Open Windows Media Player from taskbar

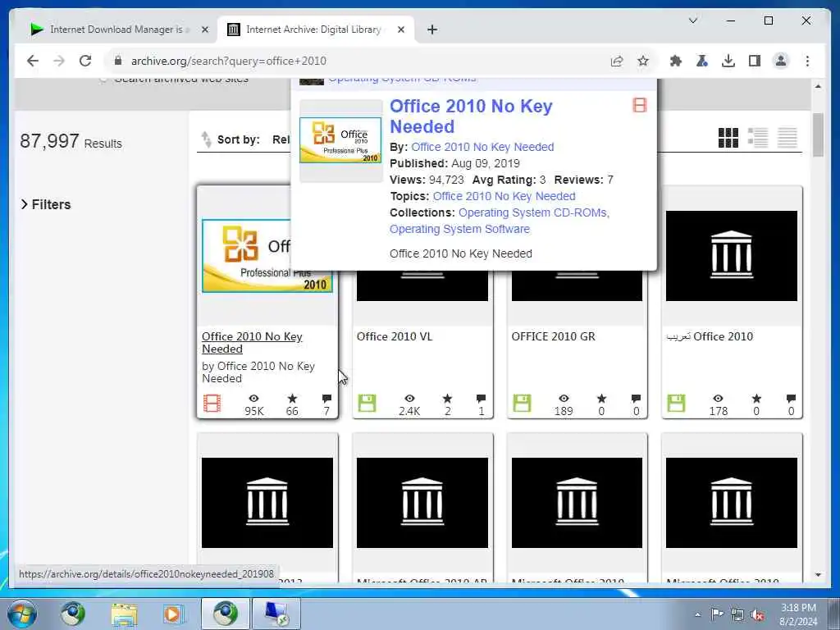click(172, 614)
